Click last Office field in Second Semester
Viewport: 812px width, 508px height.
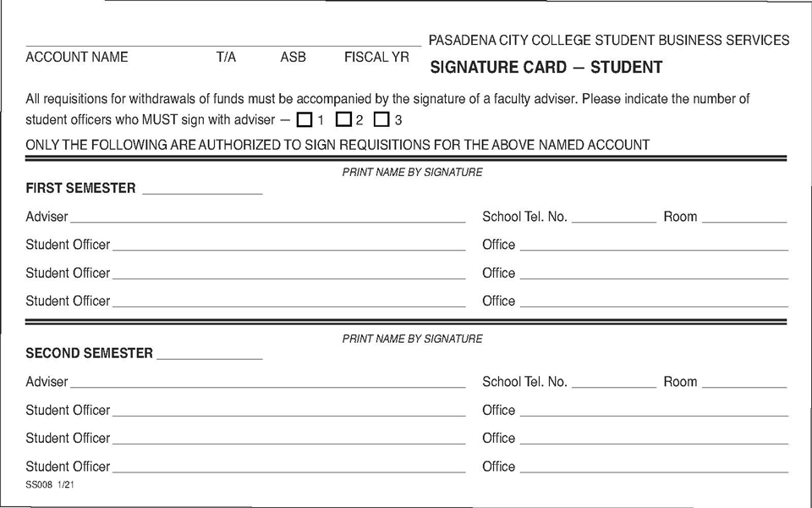click(x=653, y=465)
